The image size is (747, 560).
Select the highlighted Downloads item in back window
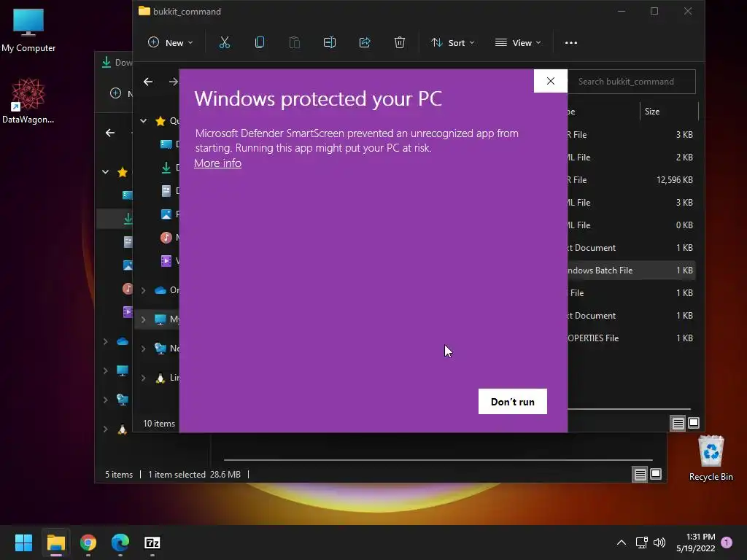(x=115, y=219)
